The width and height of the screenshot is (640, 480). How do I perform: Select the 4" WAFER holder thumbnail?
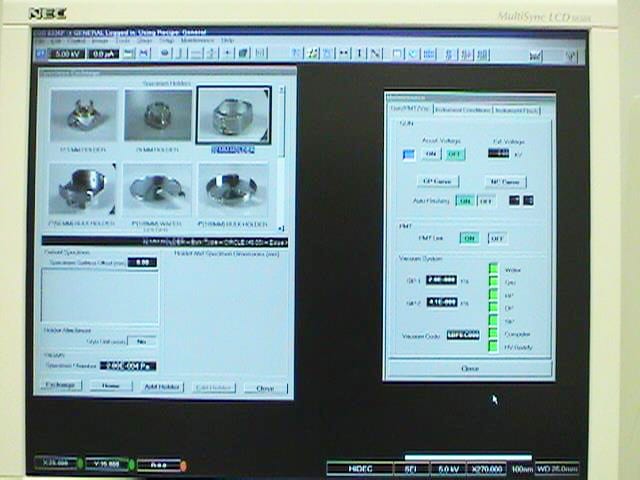[157, 189]
